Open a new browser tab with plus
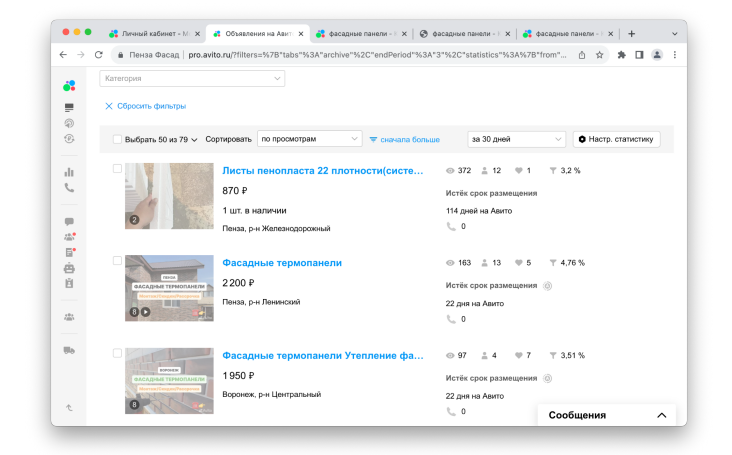The height and width of the screenshot is (455, 732). pyautogui.click(x=631, y=34)
